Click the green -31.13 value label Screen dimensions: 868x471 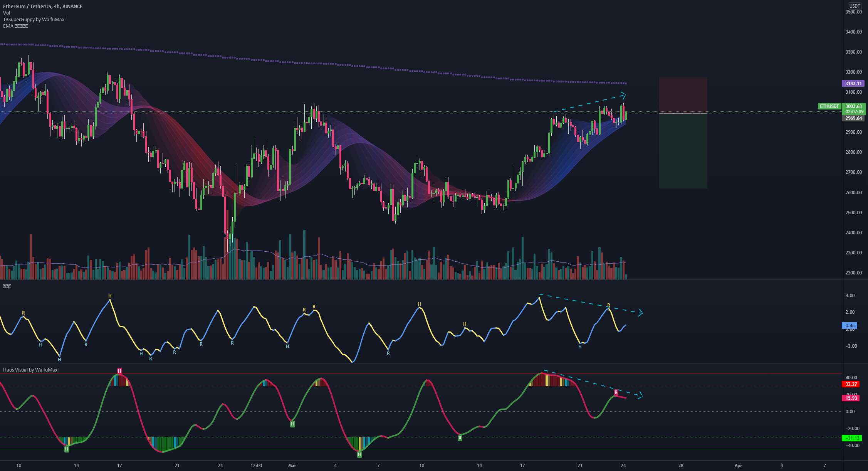(x=852, y=438)
